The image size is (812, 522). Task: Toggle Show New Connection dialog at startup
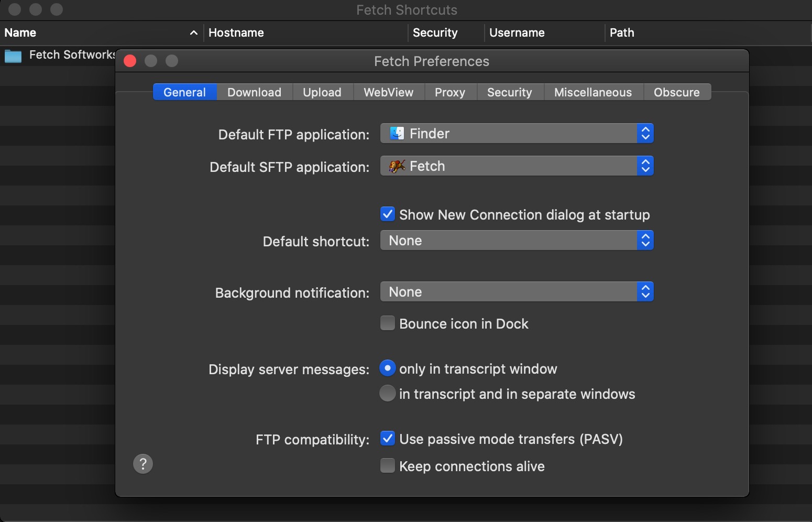(388, 214)
